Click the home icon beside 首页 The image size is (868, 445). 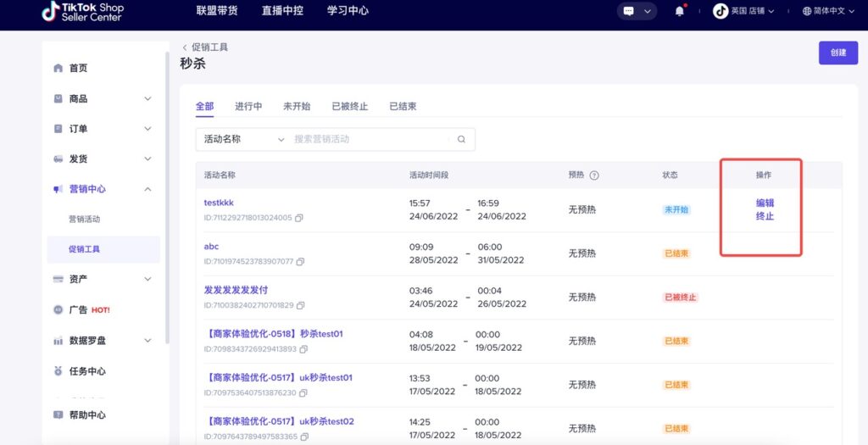click(58, 68)
